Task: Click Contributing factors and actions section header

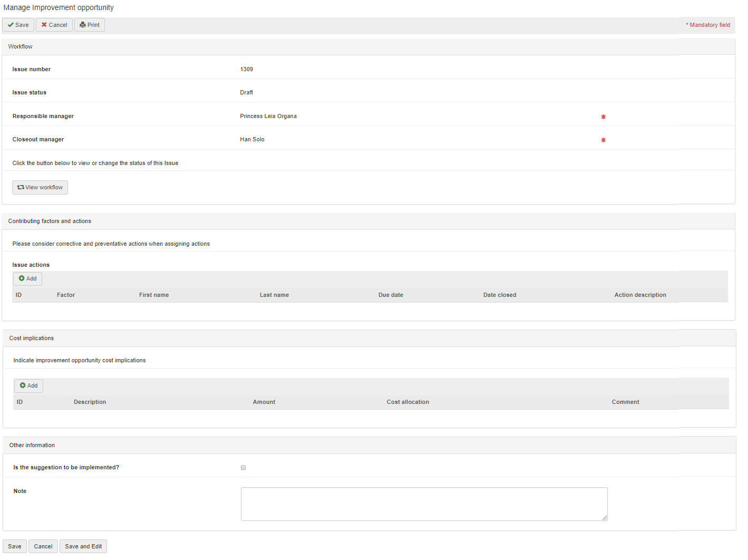Action: tap(50, 221)
